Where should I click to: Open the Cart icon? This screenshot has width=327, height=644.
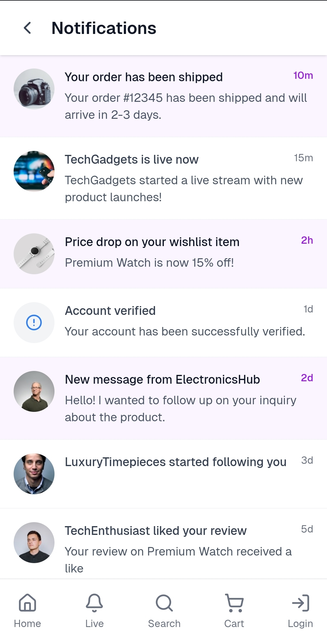pyautogui.click(x=234, y=603)
